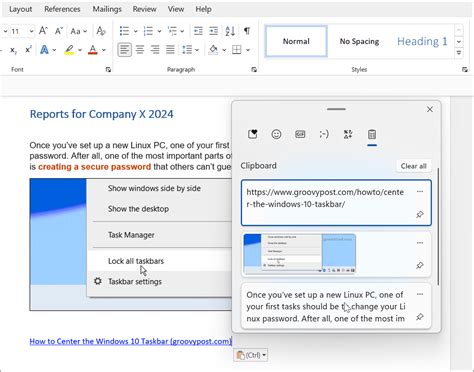Toggle Align Left paragraph alignment
The width and height of the screenshot is (474, 372).
tap(124, 50)
